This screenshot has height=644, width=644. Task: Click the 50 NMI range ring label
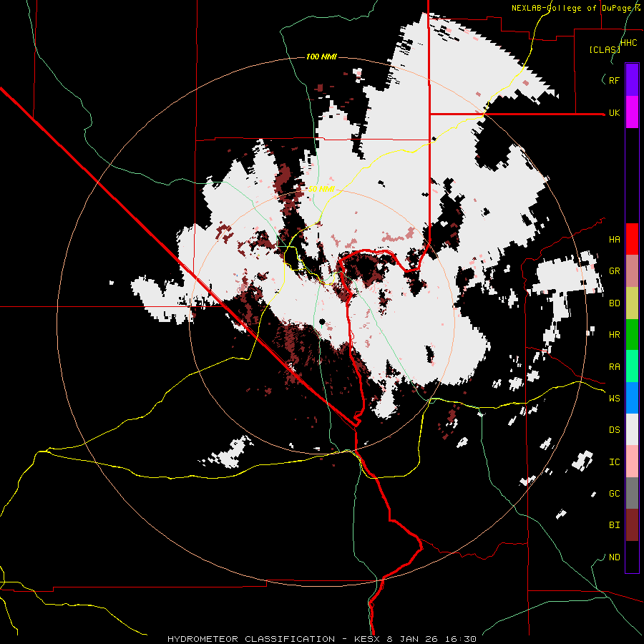[321, 190]
